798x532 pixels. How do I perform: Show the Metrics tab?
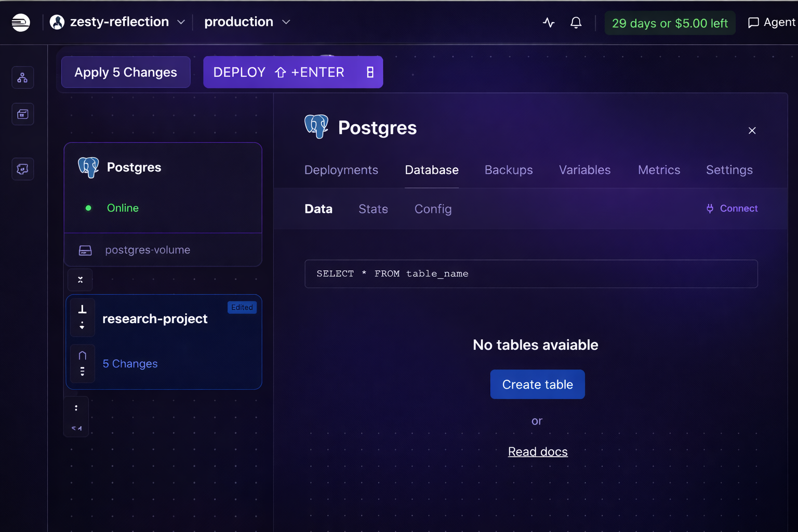tap(659, 170)
